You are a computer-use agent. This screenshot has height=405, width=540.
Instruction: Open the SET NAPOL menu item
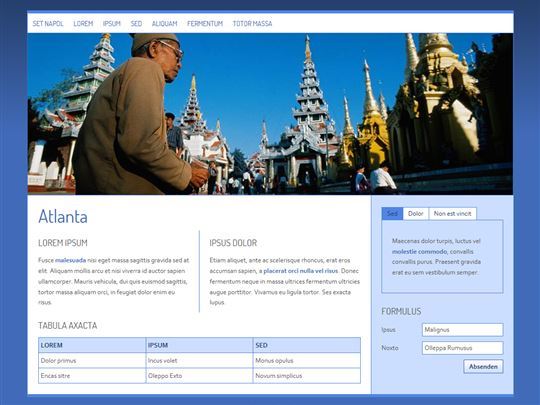pos(48,23)
